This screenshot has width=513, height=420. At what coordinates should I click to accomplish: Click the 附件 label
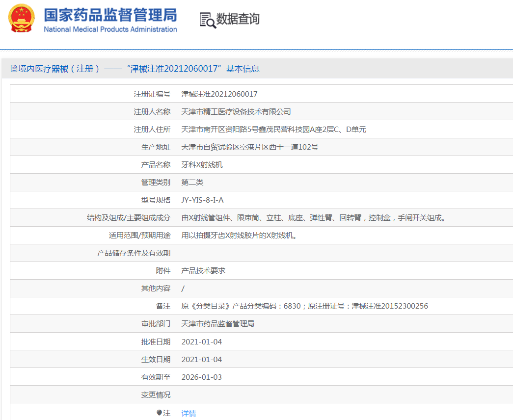tap(163, 271)
